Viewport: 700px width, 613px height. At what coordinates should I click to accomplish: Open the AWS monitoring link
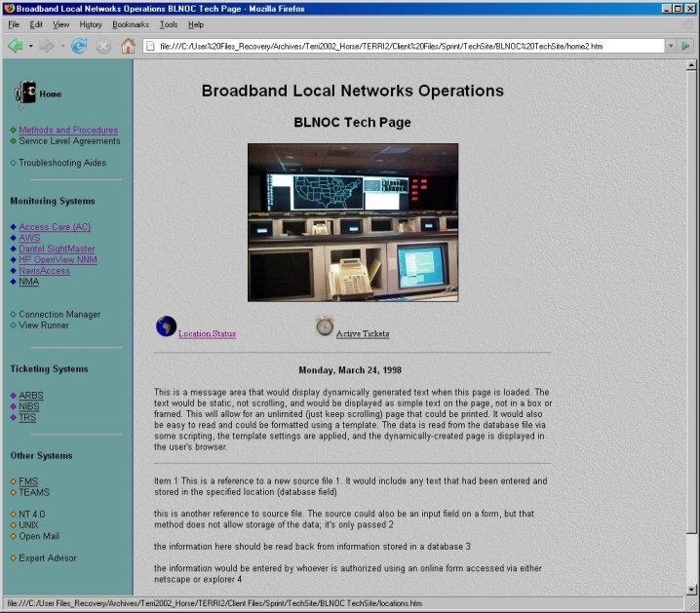[x=29, y=238]
